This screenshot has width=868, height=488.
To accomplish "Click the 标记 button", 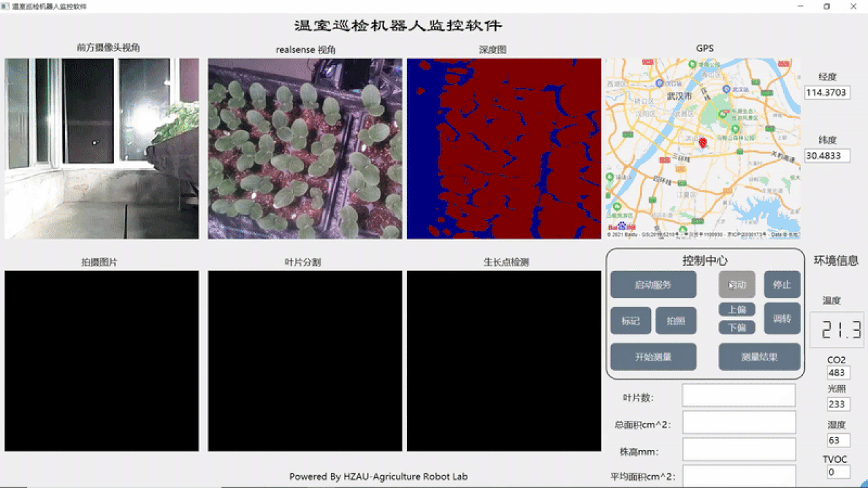I will point(631,321).
